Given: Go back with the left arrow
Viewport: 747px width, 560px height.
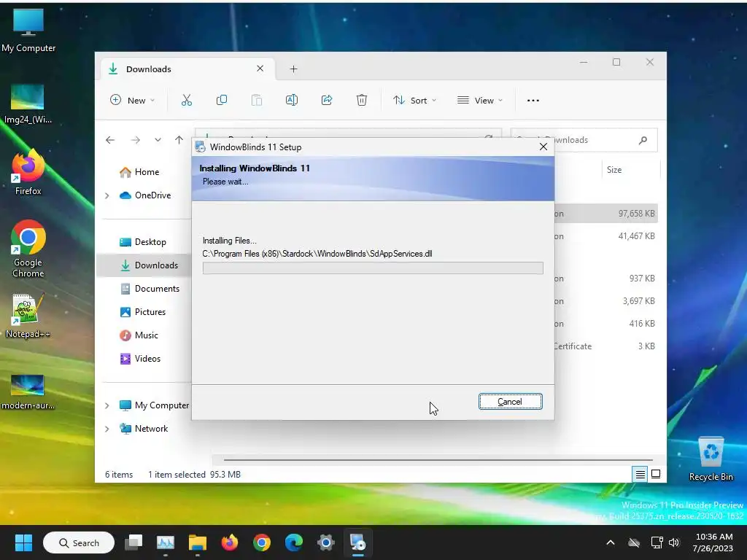Looking at the screenshot, I should (110, 140).
